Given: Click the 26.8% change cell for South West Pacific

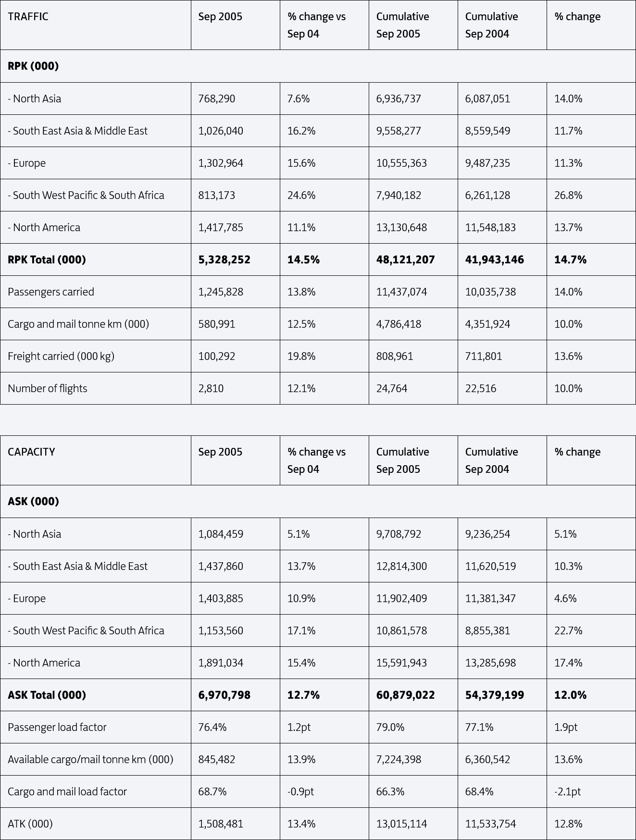Looking at the screenshot, I should pos(568,195).
